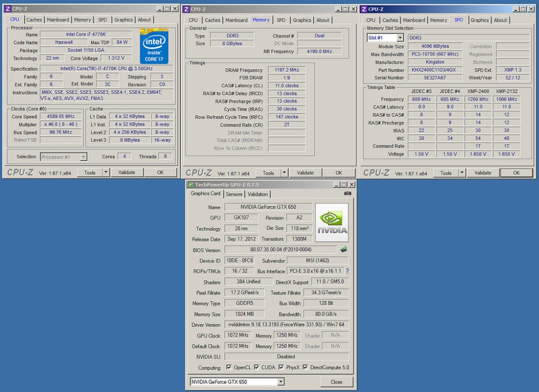Click the XMP-2400 1200 MHz frequency cell
Image resolution: width=539 pixels, height=392 pixels.
[478, 99]
